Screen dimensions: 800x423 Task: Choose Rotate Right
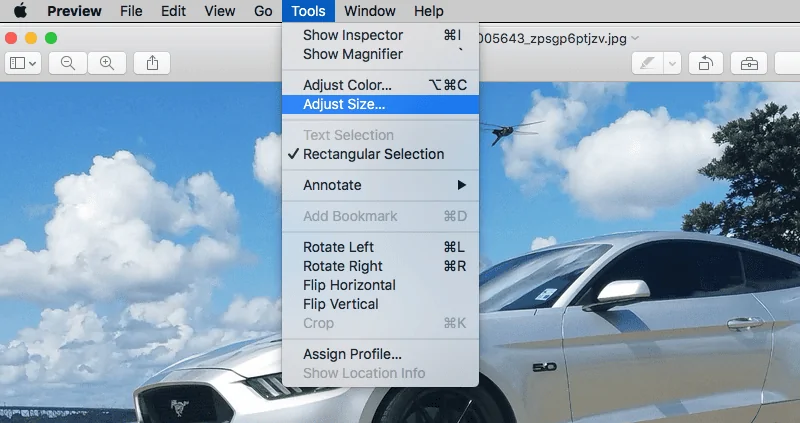(x=381, y=266)
